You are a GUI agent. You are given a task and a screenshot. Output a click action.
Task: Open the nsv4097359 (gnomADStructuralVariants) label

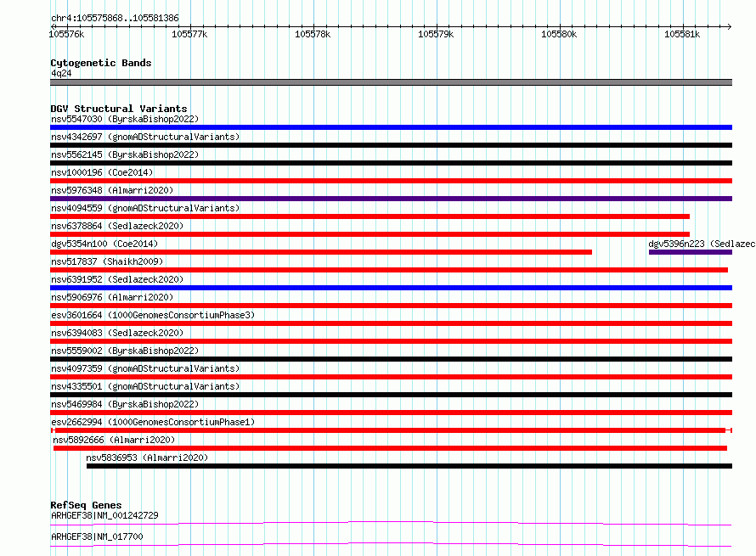145,368
